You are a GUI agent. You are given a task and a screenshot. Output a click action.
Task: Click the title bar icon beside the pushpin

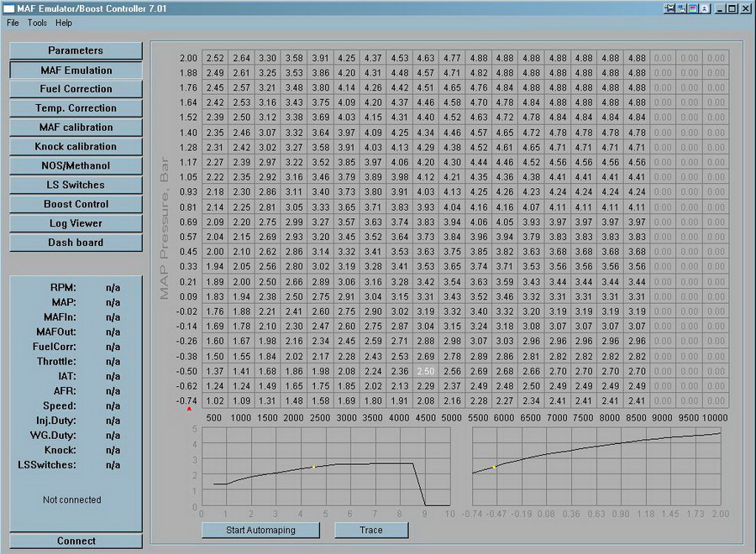(x=681, y=8)
